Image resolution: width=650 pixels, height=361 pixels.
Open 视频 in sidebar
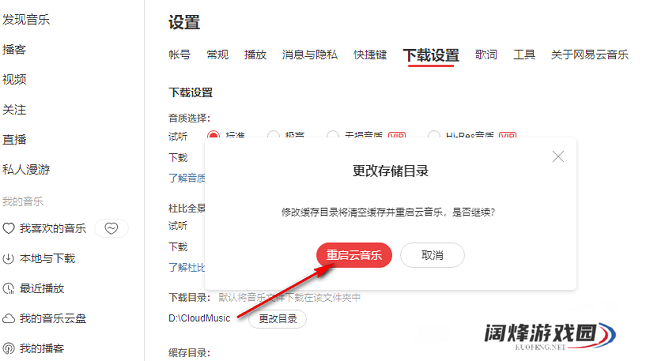tap(15, 80)
